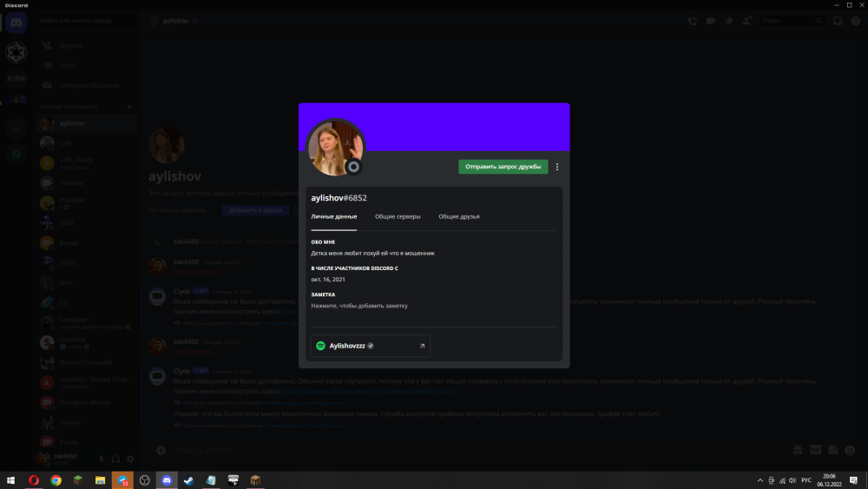Switch to Общие друзья tab
The width and height of the screenshot is (868, 489).
coord(459,216)
